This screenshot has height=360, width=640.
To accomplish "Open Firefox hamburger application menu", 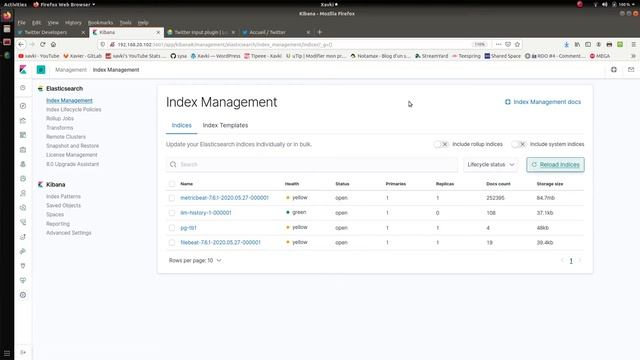I will pyautogui.click(x=633, y=44).
